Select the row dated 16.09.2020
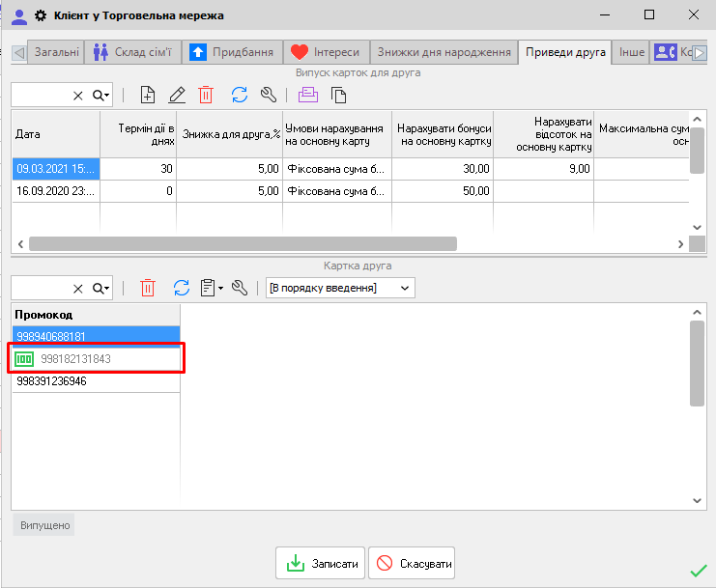The width and height of the screenshot is (716, 588). 350,190
